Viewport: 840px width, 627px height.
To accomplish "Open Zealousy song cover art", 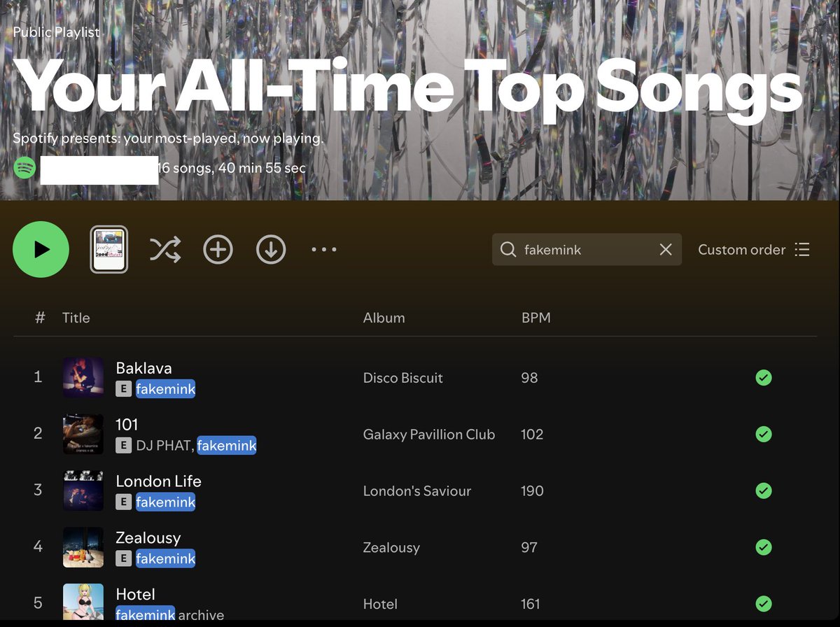I will click(x=83, y=547).
